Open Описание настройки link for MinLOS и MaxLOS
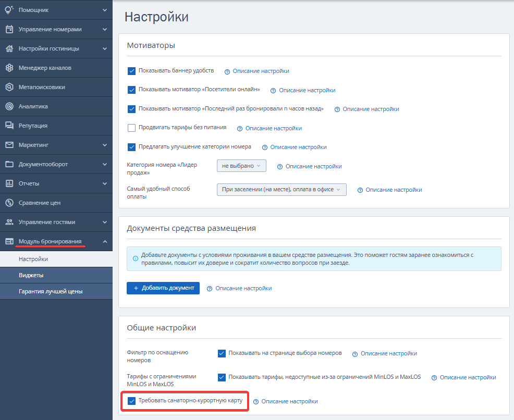The image size is (514, 420). pos(468,378)
